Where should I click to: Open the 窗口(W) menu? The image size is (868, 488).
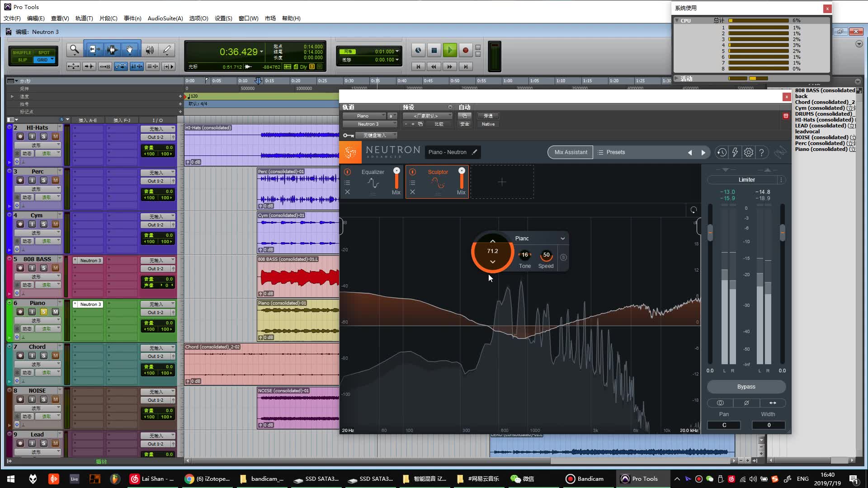point(248,19)
